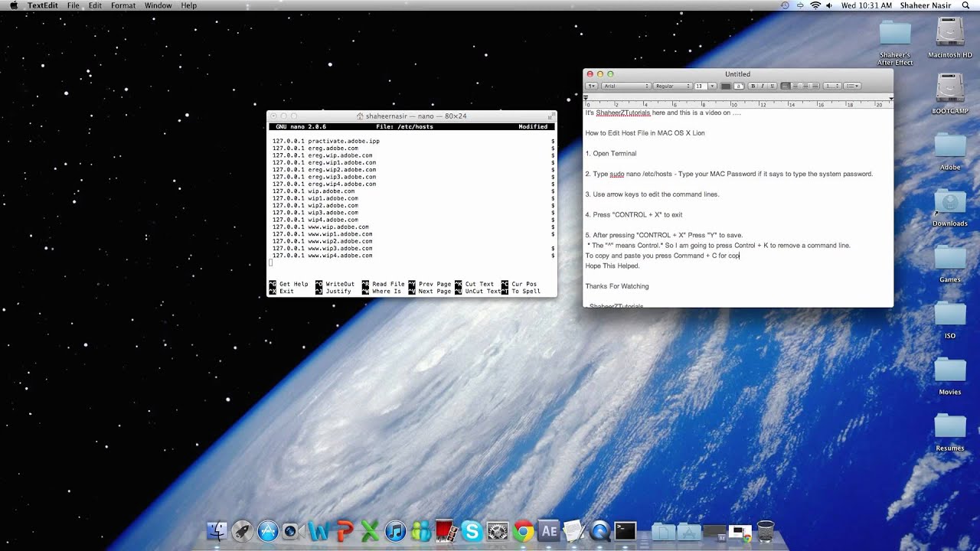Align text left in TextEdit
Viewport: 980px width, 551px height.
tap(786, 86)
